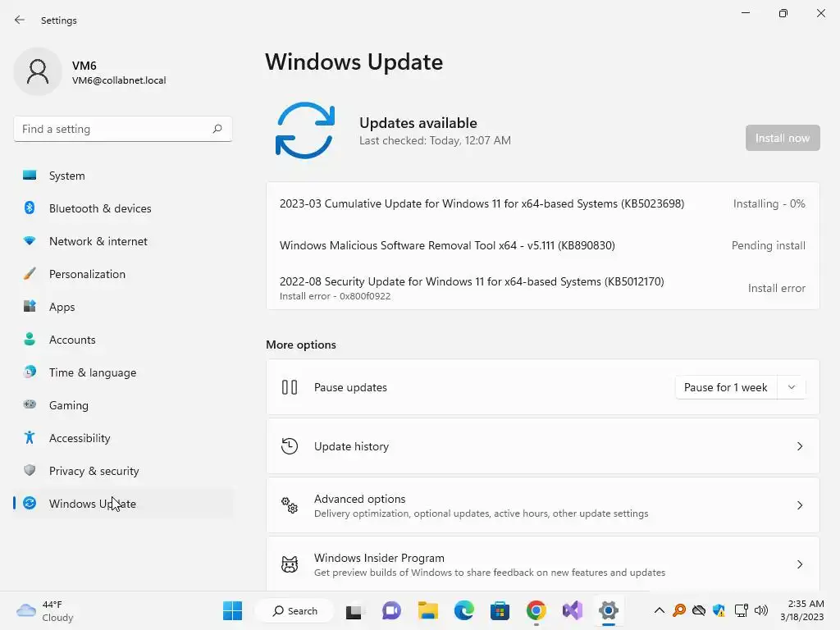840x630 pixels.
Task: Go to Bluetooth & devices settings
Action: [123, 208]
